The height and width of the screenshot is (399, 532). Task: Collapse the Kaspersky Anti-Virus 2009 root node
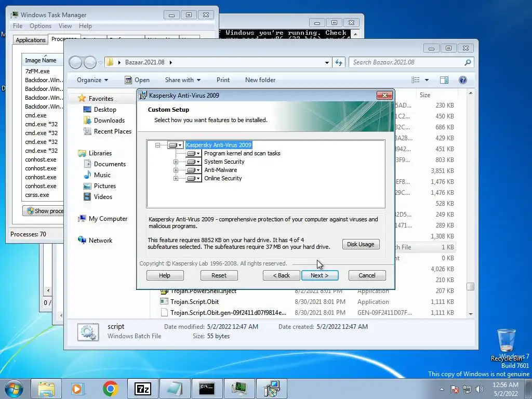tap(157, 145)
